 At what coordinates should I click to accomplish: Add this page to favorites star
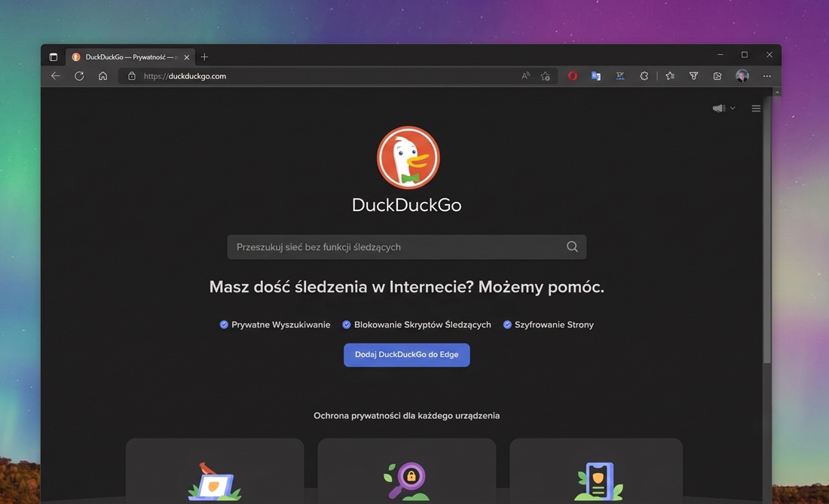click(546, 76)
